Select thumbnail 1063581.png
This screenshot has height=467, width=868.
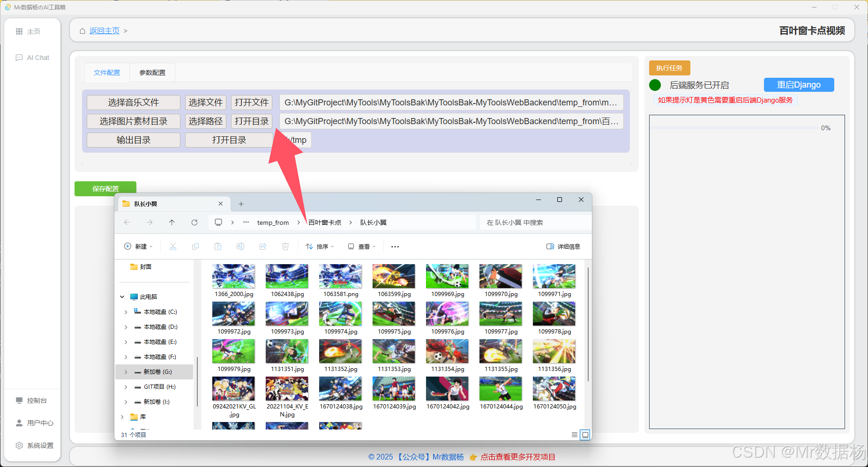340,281
